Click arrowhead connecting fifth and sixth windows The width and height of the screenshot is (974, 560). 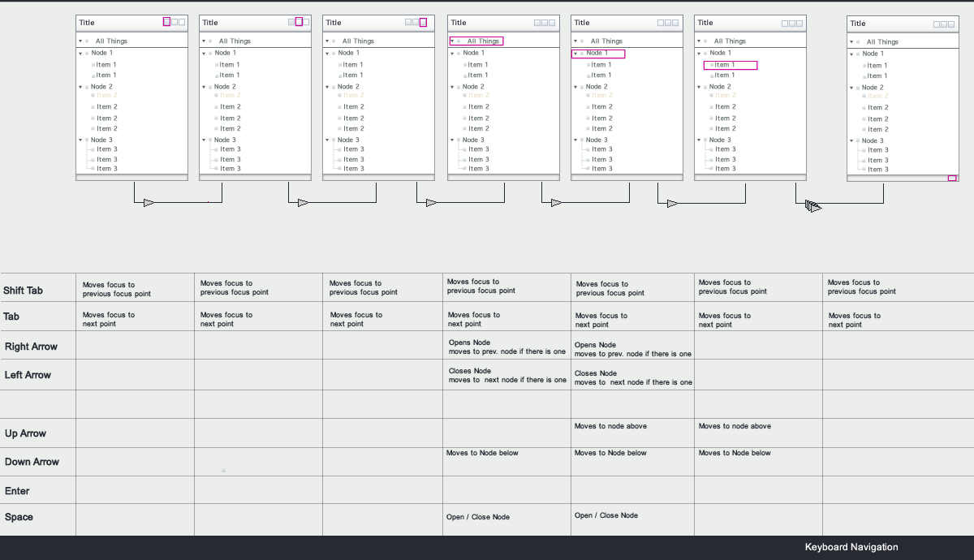pos(672,204)
